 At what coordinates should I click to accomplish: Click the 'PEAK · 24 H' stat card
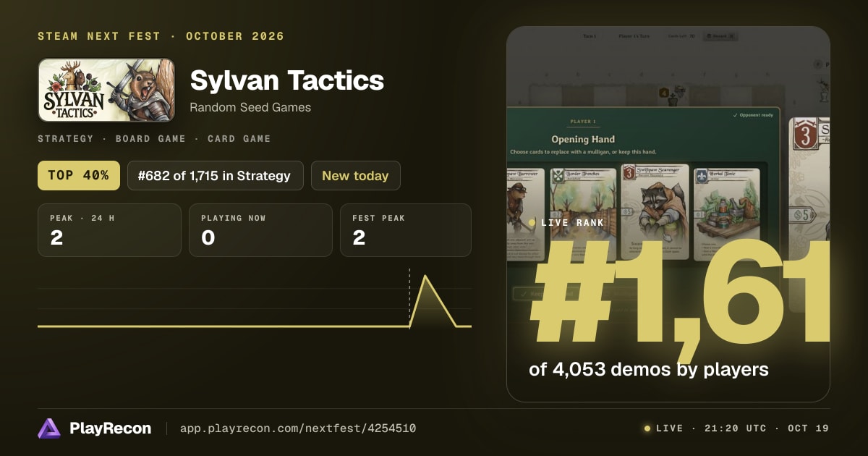[109, 230]
